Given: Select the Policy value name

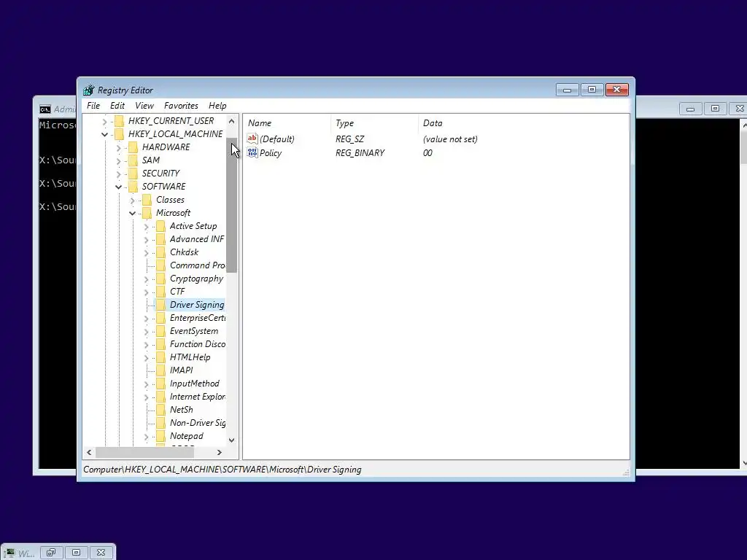Looking at the screenshot, I should [x=271, y=153].
